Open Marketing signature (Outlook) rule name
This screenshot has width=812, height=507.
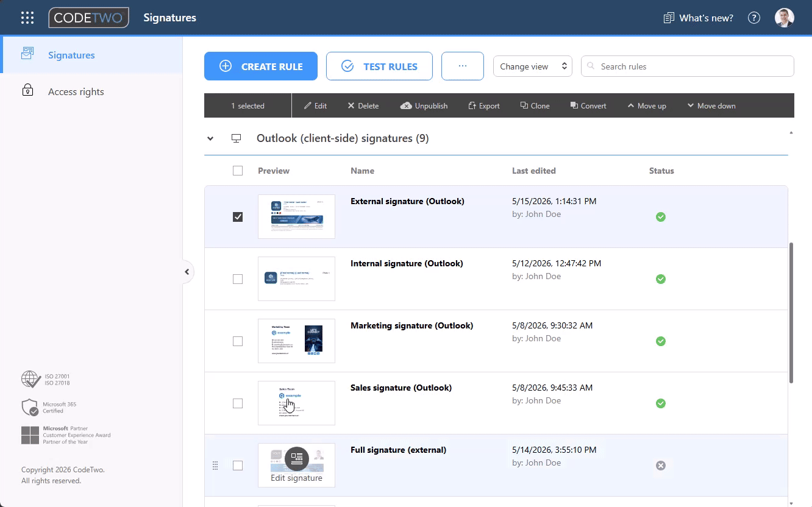411,325
